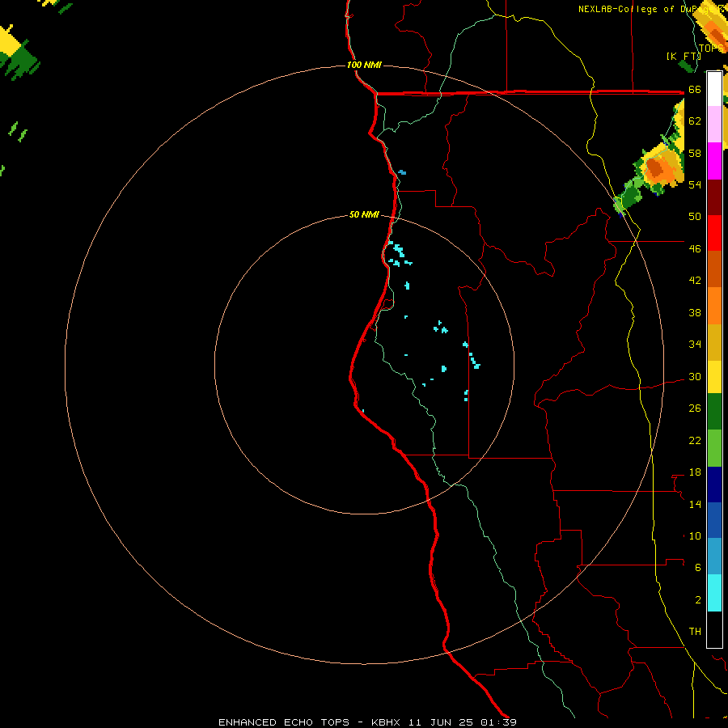Click the white swatch in the tops legend
728x728 pixels.
point(714,89)
